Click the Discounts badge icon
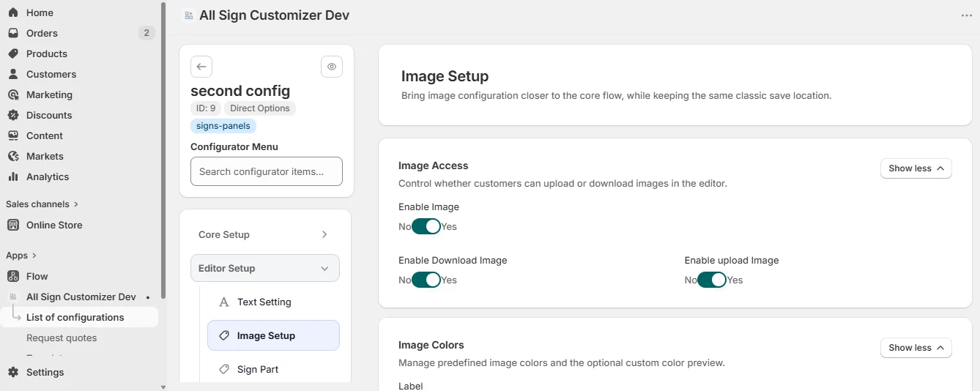980x391 pixels. point(12,115)
